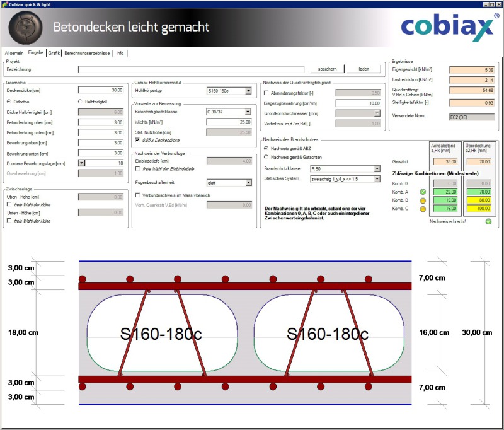Screen dimensions: 504x430
Task: Click the Querkrafttragf. result field 54,68
Action: pos(471,90)
